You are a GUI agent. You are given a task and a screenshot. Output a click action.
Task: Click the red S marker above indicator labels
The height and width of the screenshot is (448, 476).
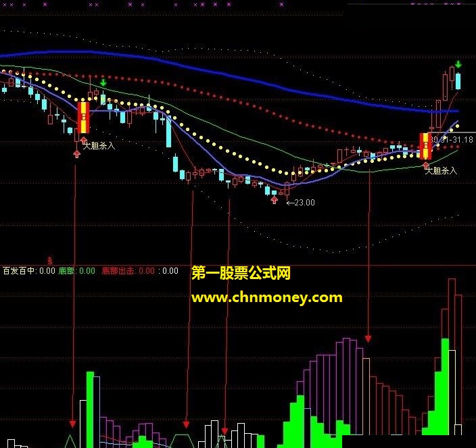pyautogui.click(x=50, y=260)
